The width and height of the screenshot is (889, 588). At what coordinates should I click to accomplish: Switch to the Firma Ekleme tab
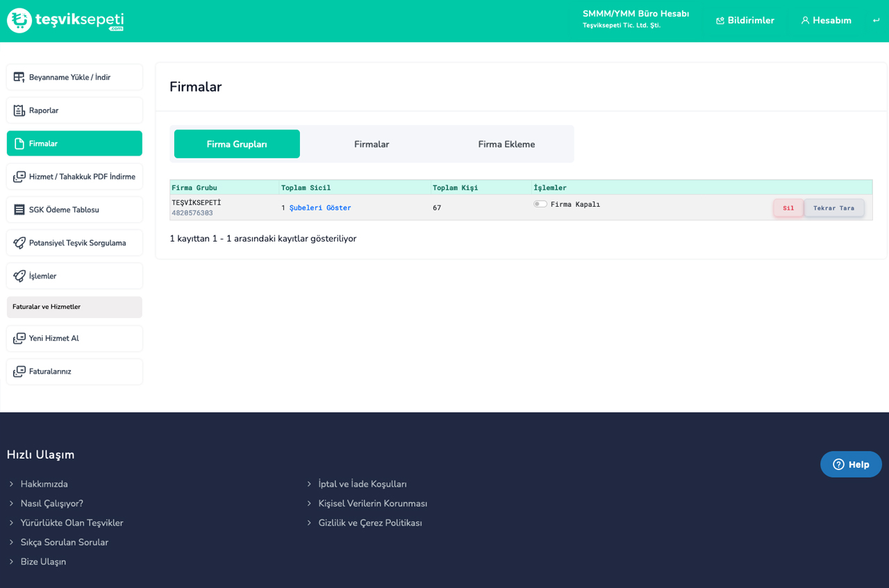[x=506, y=144]
